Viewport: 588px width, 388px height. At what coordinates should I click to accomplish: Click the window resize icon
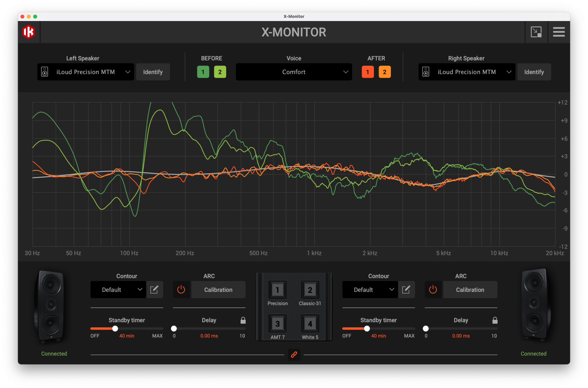pyautogui.click(x=536, y=32)
